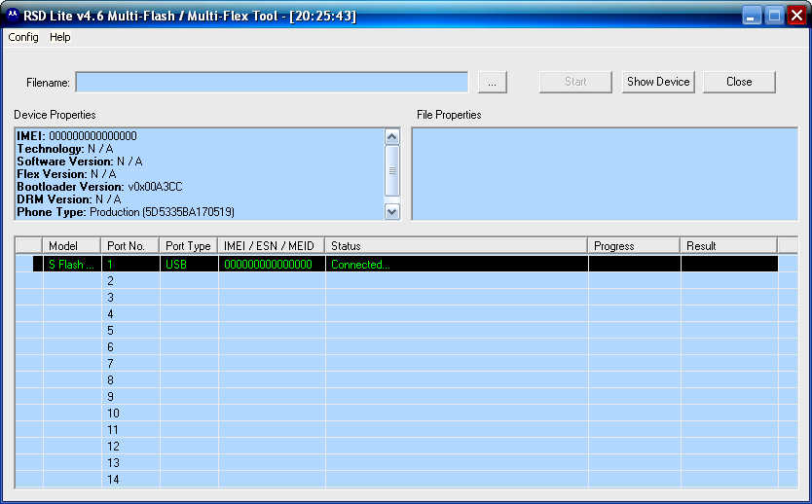Minimize the RSD Lite window
The image size is (812, 504).
[752, 16]
